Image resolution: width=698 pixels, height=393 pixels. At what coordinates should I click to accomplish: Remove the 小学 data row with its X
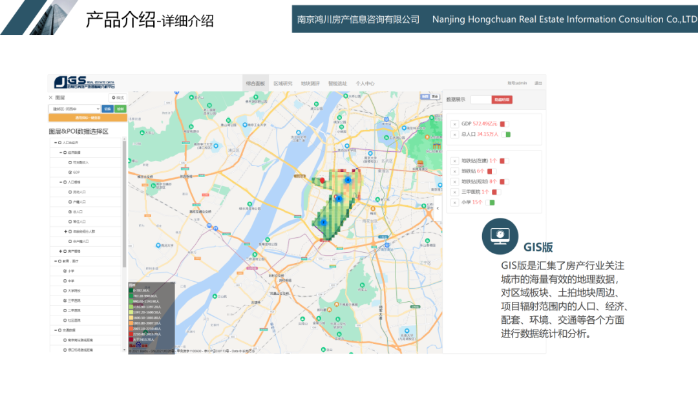[455, 203]
